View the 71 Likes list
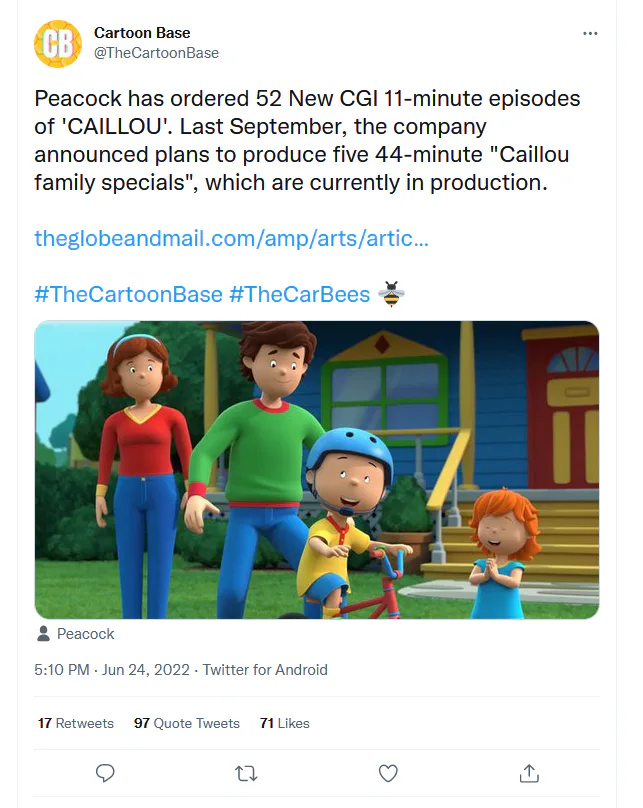The width and height of the screenshot is (643, 808). coord(285,723)
